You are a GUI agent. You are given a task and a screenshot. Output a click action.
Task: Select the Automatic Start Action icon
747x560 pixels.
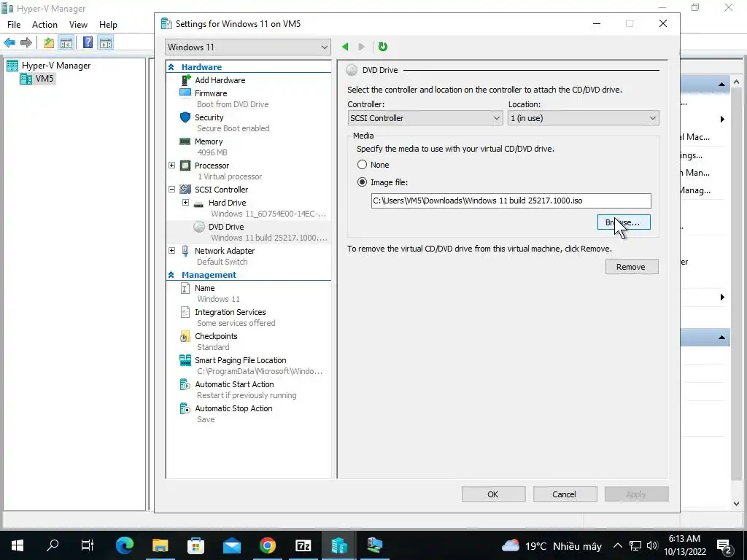click(x=185, y=384)
